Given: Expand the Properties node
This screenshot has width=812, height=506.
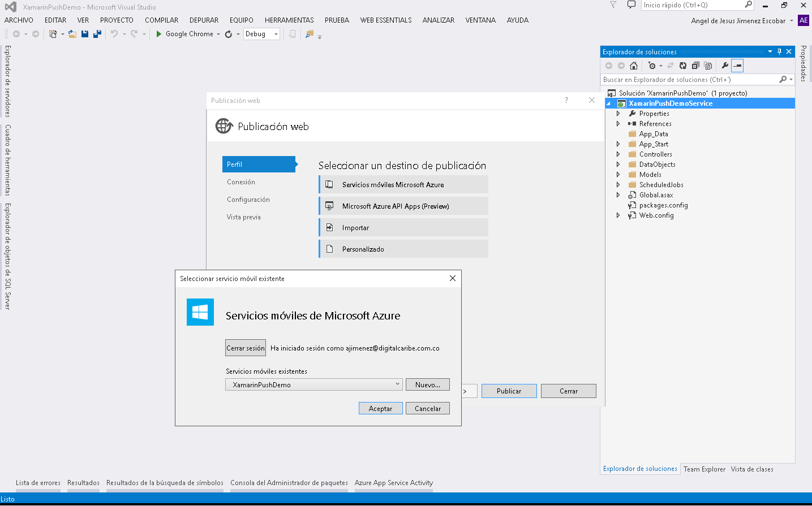Looking at the screenshot, I should click(x=618, y=114).
